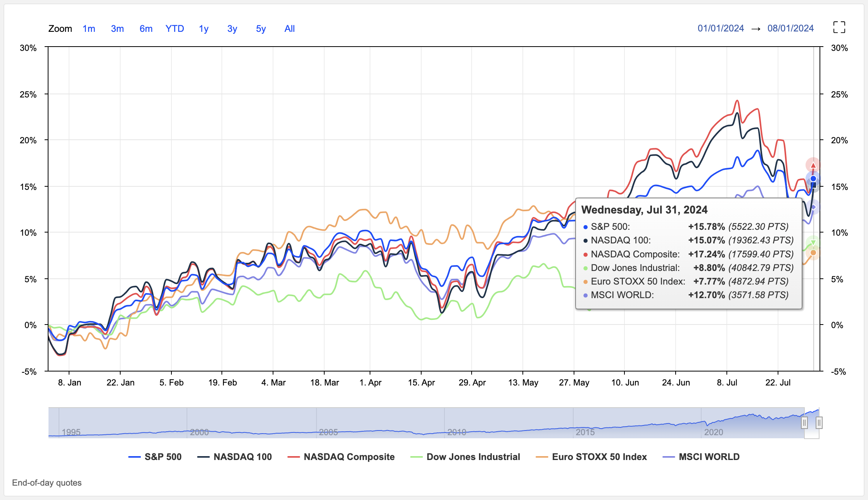Click the S&P 500 +15.78% tooltip row
This screenshot has width=868, height=500.
click(x=686, y=227)
